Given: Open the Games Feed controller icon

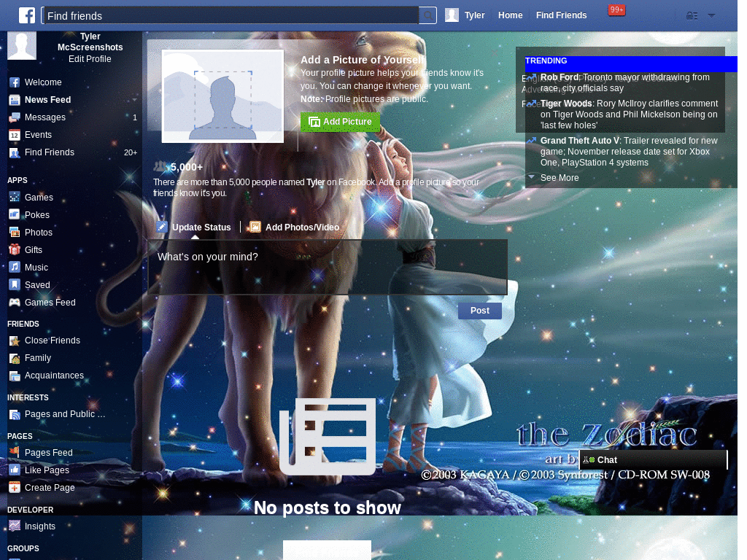Looking at the screenshot, I should [15, 302].
